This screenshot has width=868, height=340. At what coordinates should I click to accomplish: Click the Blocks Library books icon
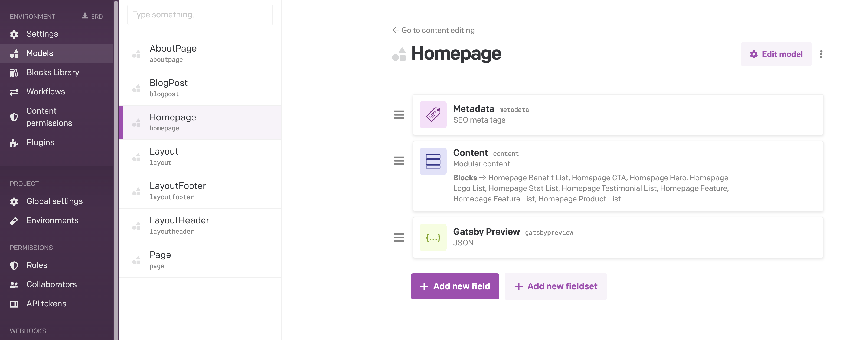(14, 72)
